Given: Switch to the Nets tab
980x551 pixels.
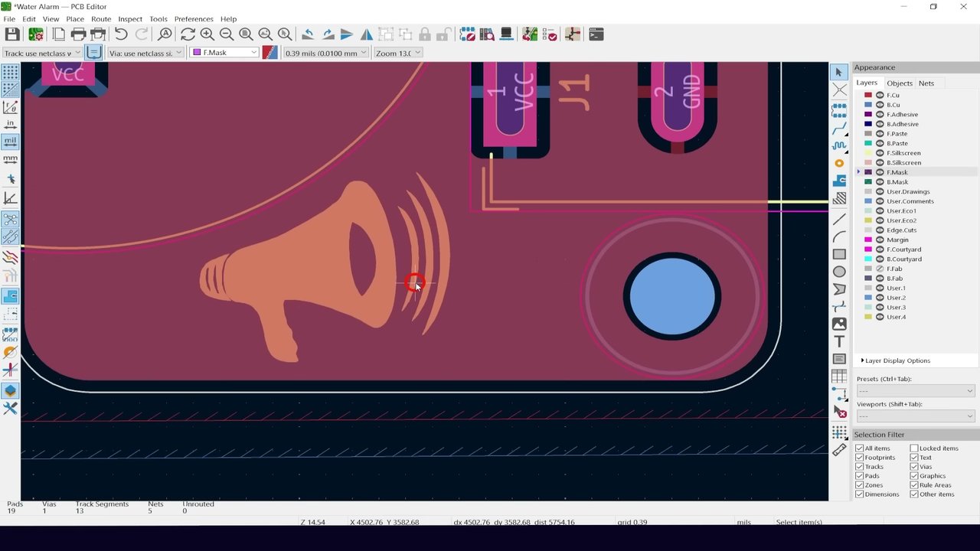Looking at the screenshot, I should [x=926, y=83].
